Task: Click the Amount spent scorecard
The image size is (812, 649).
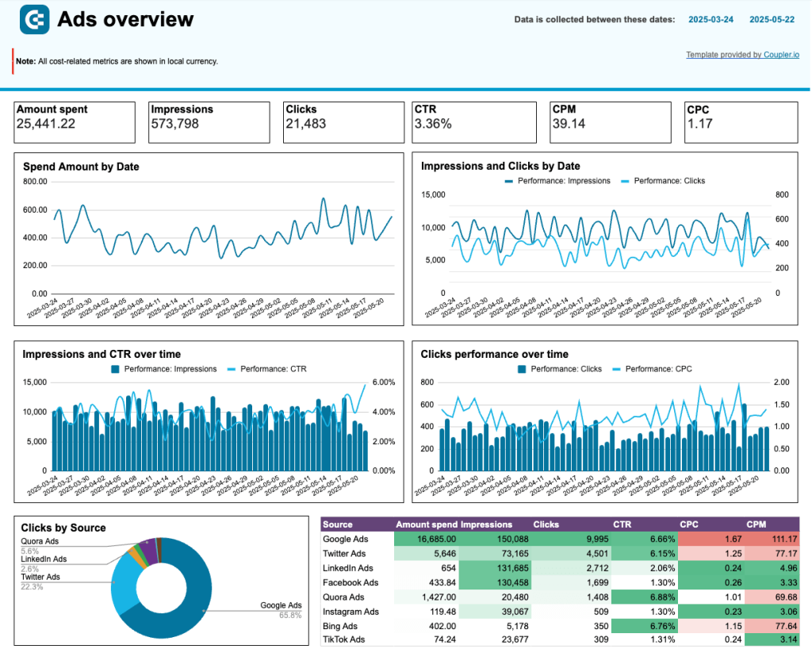Action: coord(75,122)
